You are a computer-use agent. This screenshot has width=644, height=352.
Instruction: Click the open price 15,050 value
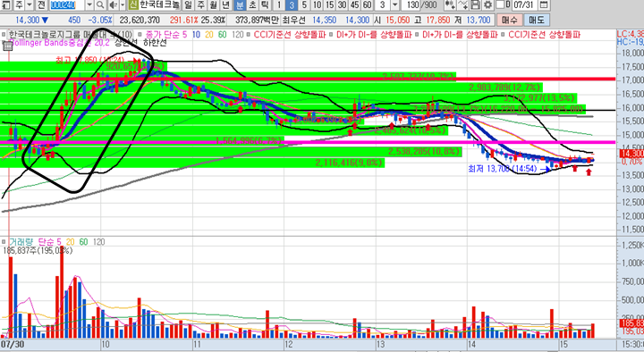click(398, 20)
